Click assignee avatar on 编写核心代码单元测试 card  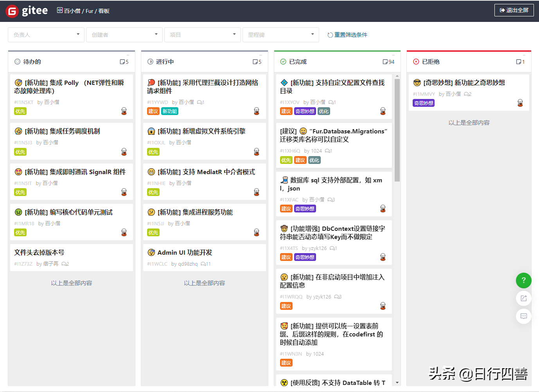pos(124,232)
